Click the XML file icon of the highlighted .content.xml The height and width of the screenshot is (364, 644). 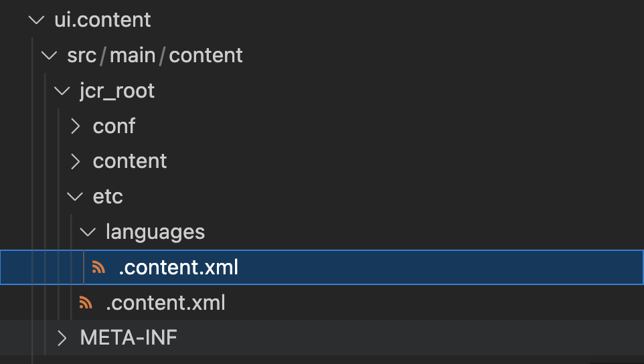[x=99, y=268]
